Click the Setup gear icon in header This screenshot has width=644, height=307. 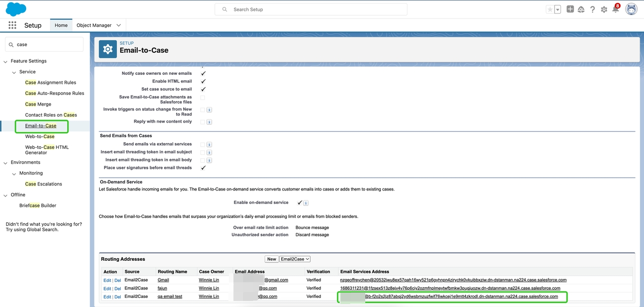pos(604,9)
